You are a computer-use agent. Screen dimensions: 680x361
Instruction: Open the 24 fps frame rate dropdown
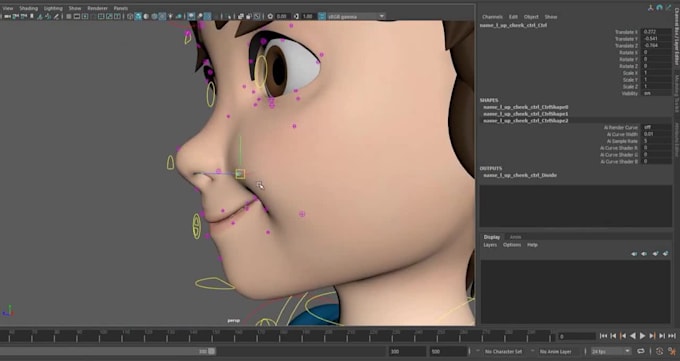coord(611,351)
